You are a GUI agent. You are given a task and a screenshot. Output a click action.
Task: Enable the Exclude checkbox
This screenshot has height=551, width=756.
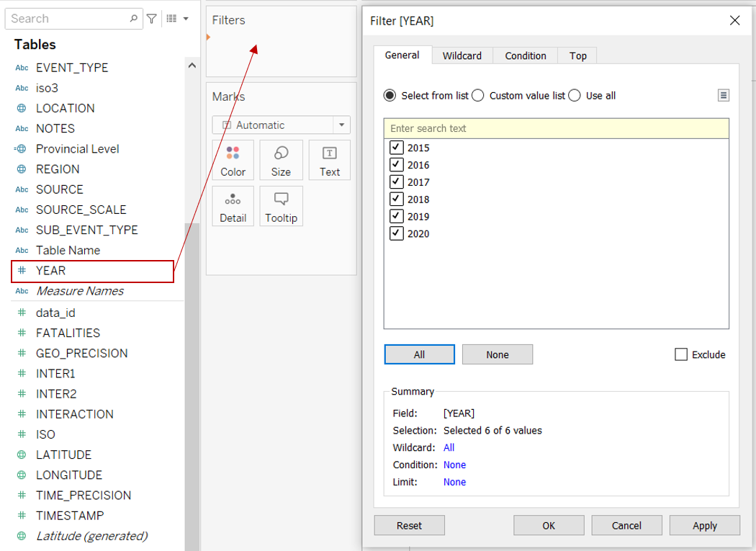tap(681, 354)
